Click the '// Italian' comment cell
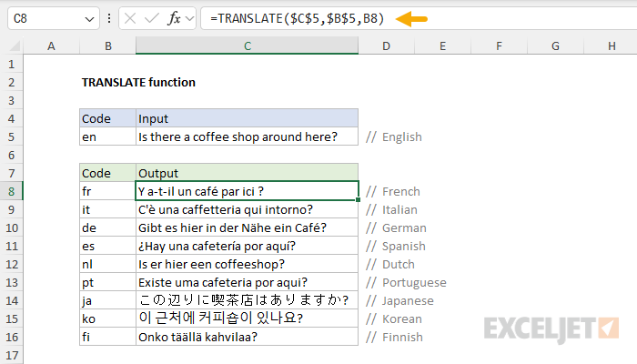The height and width of the screenshot is (364, 637). 391,209
